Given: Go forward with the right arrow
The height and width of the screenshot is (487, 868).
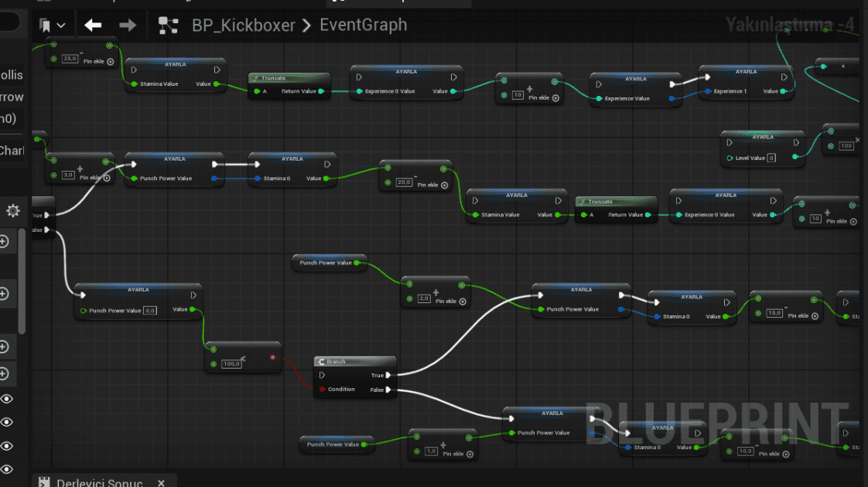Looking at the screenshot, I should tap(128, 25).
